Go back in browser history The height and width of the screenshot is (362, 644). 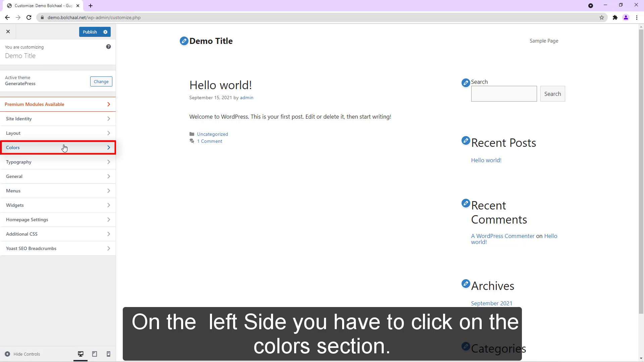7,17
